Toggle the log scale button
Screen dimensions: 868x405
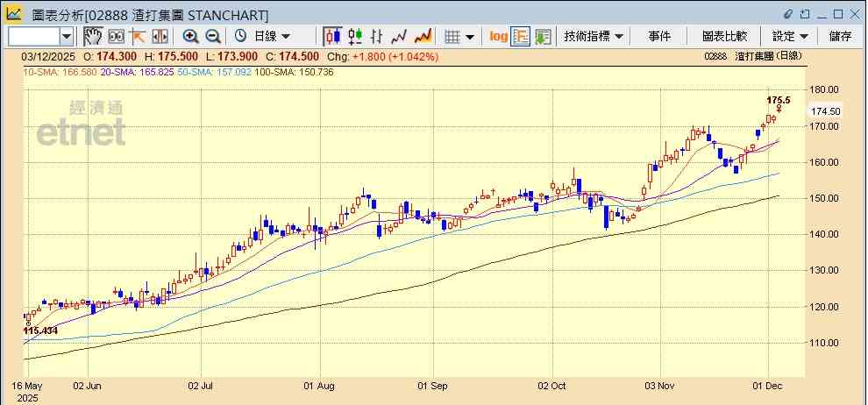click(498, 36)
